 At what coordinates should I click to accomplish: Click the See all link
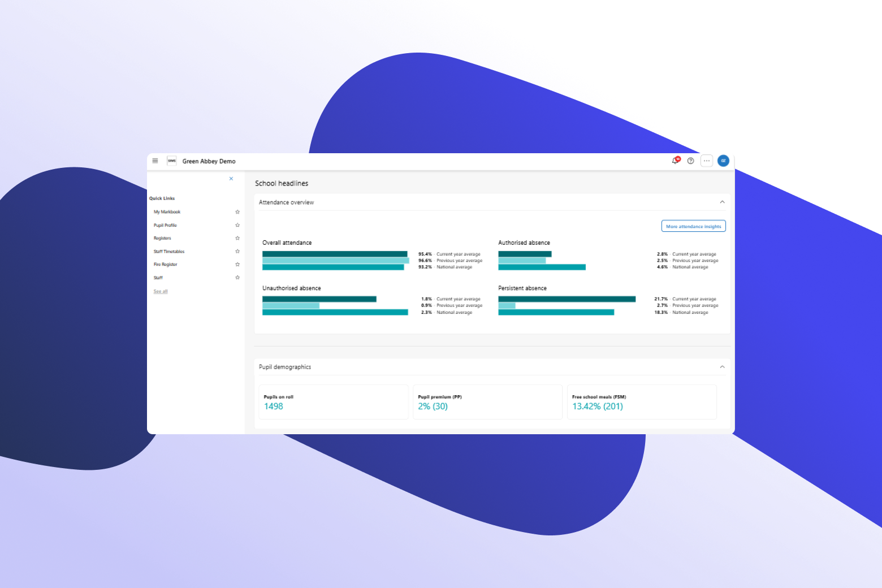click(x=161, y=292)
